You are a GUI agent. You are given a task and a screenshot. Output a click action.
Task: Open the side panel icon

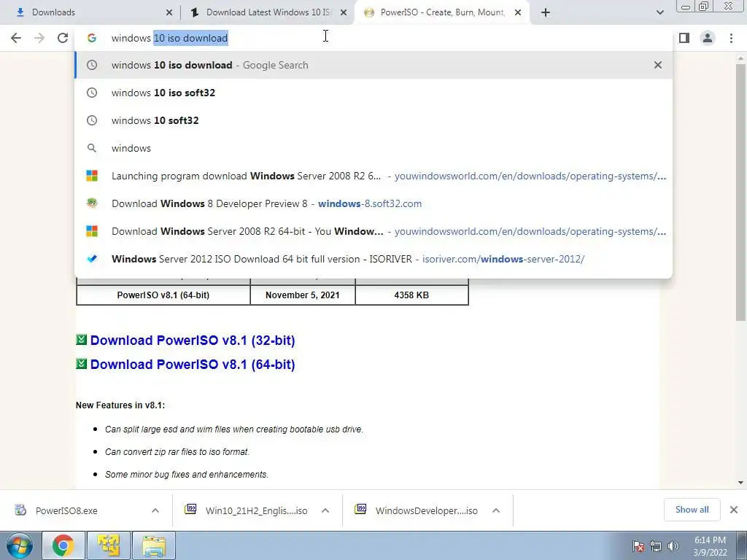point(684,38)
